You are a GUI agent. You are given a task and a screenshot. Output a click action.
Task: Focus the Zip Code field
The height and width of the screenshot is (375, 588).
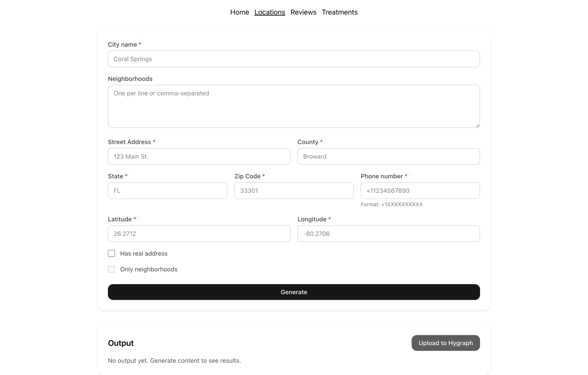click(294, 190)
